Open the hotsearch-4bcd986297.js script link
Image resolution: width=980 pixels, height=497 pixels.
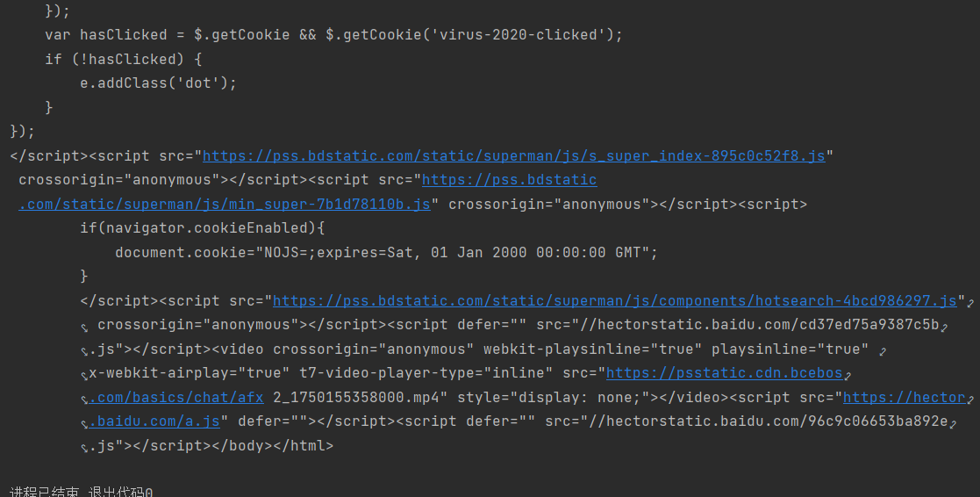point(615,300)
